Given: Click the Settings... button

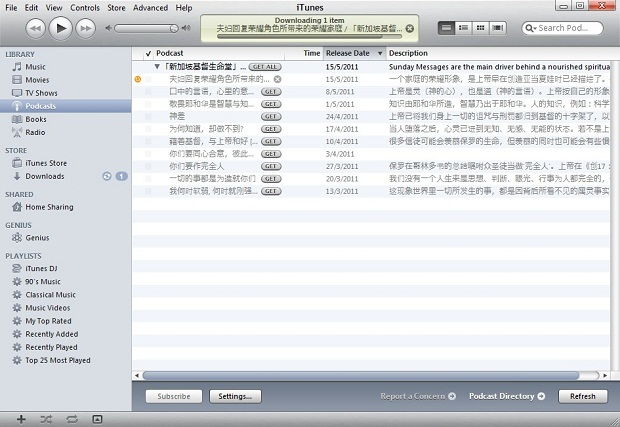Looking at the screenshot, I should 235,396.
